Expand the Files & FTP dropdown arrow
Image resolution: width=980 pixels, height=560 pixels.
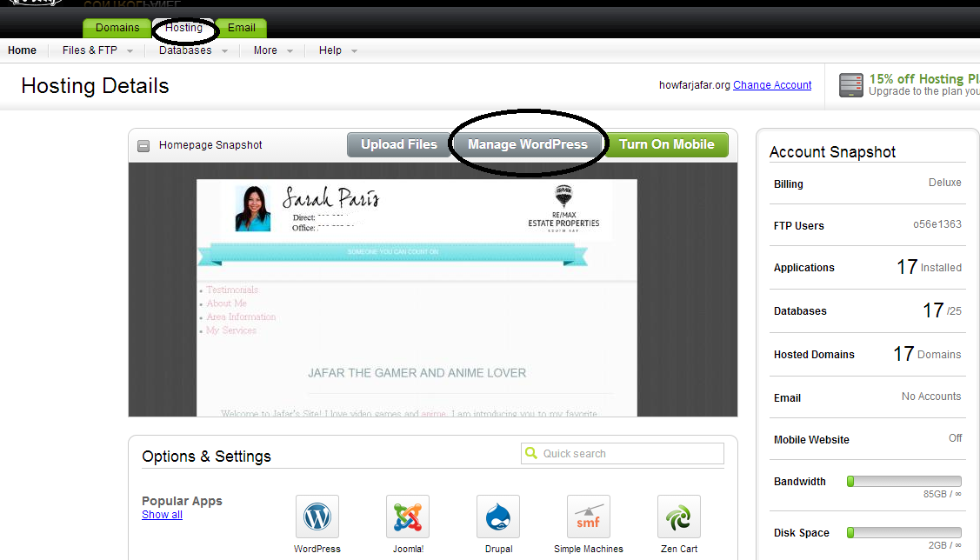click(130, 51)
